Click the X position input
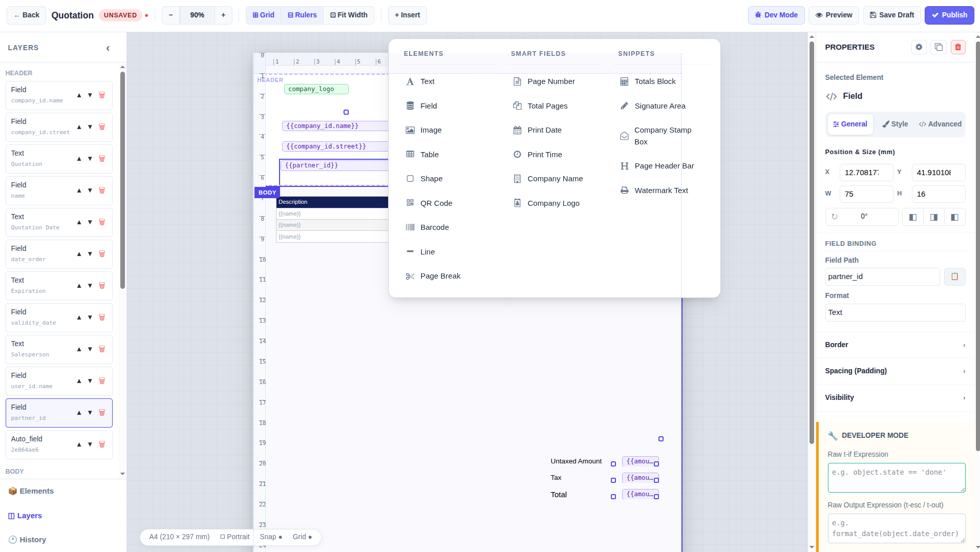Image resolution: width=980 pixels, height=552 pixels. click(866, 173)
